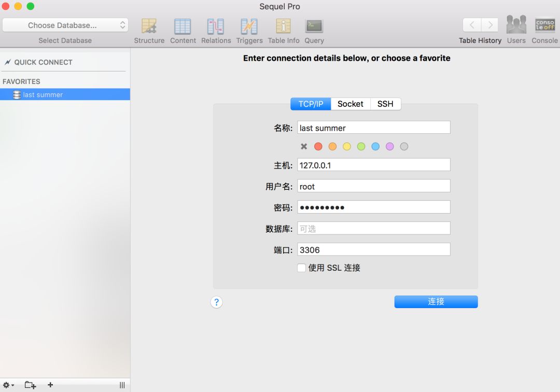
Task: Open the Content view icon
Action: [183, 26]
